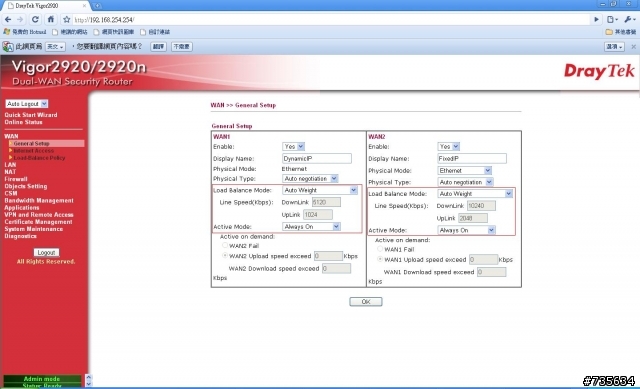
Task: Click WAN2 Download speed exceed field
Action: [336, 269]
